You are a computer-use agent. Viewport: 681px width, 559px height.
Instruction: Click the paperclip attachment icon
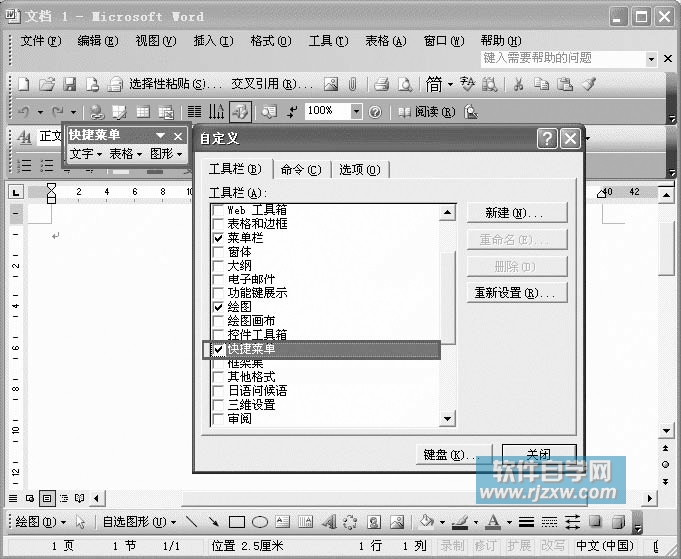(352, 84)
